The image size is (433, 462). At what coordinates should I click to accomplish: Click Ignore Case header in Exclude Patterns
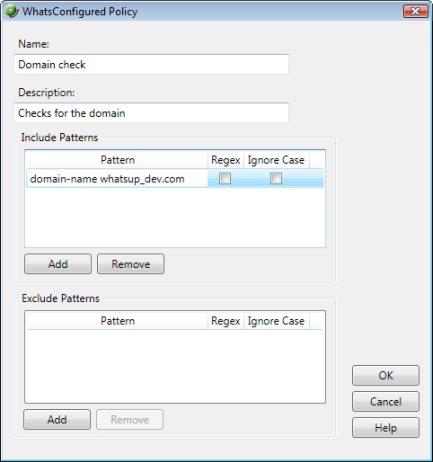point(276,321)
